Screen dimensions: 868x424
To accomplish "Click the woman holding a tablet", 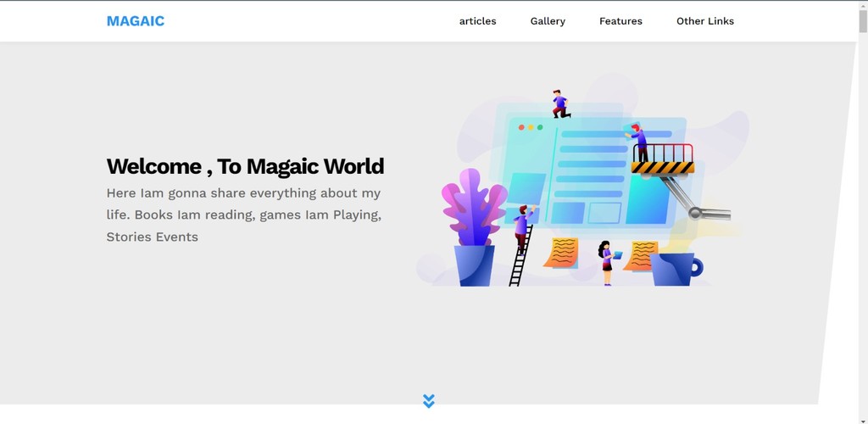I will (x=606, y=262).
